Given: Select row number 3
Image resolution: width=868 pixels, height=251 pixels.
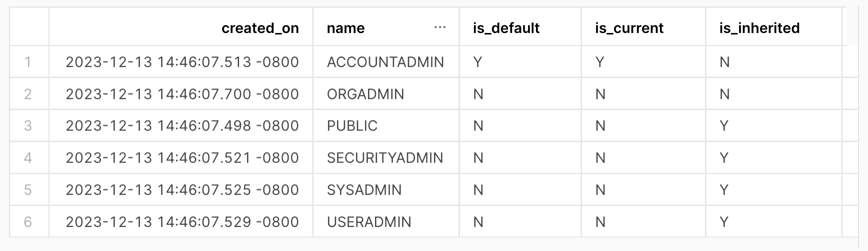Looking at the screenshot, I should click(x=28, y=126).
